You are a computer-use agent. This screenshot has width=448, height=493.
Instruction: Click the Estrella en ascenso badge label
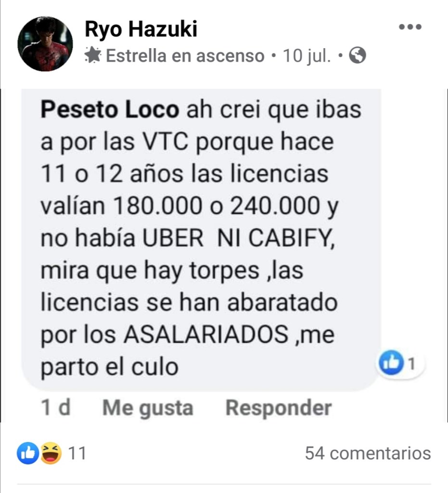[185, 56]
